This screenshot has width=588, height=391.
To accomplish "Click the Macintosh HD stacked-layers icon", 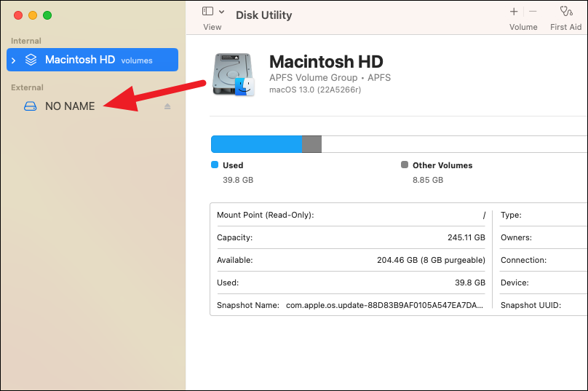I will tap(31, 60).
